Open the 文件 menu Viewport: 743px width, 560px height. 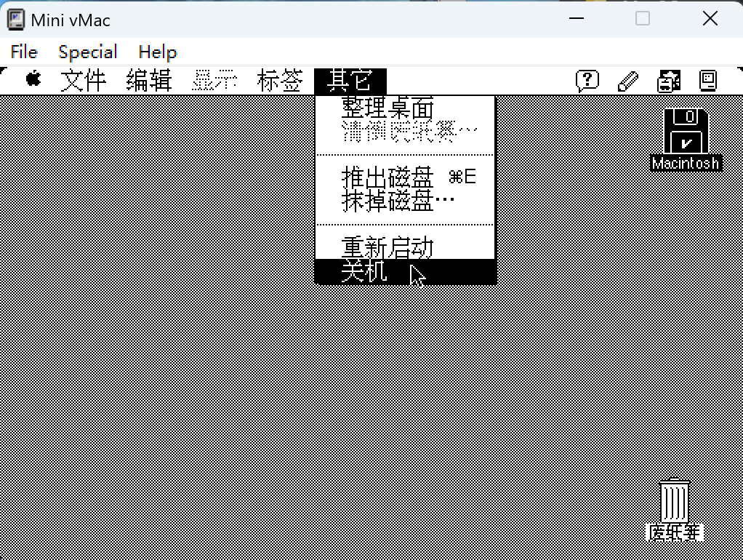click(x=83, y=81)
